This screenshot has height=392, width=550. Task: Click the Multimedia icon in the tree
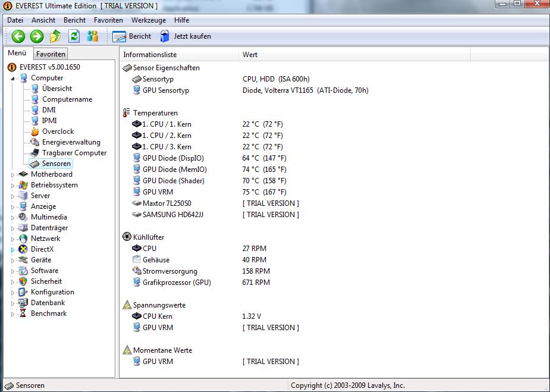click(x=23, y=217)
